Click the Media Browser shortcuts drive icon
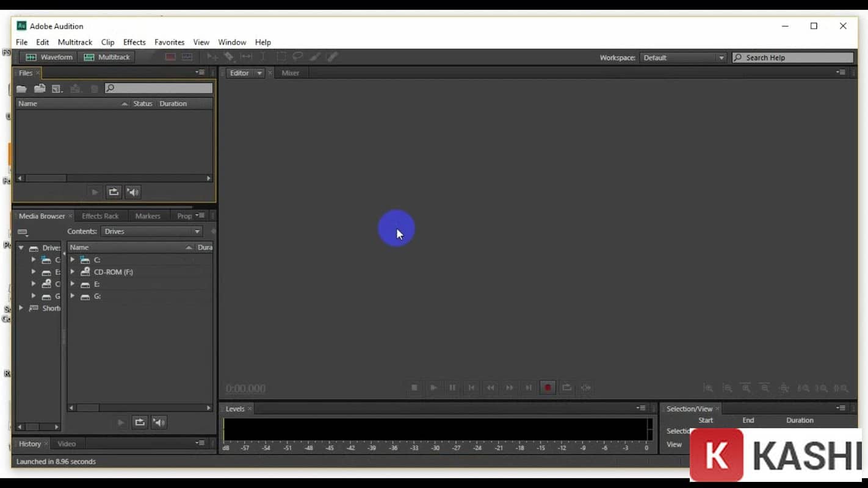Viewport: 868px width, 488px height. tap(23, 232)
